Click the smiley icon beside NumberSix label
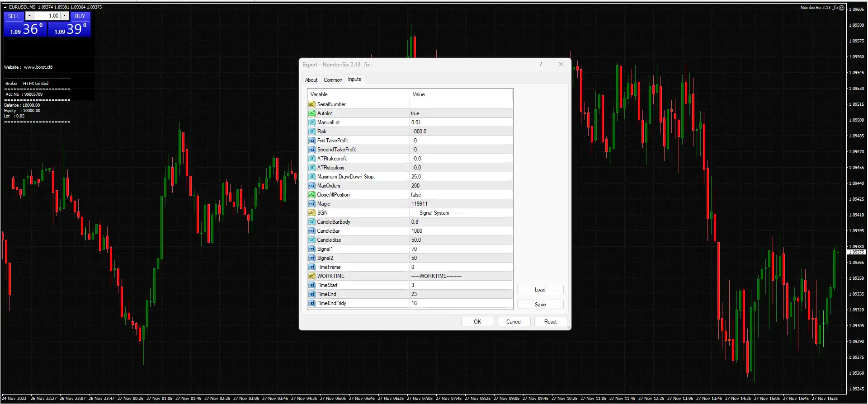Image resolution: width=868 pixels, height=404 pixels. pyautogui.click(x=841, y=8)
